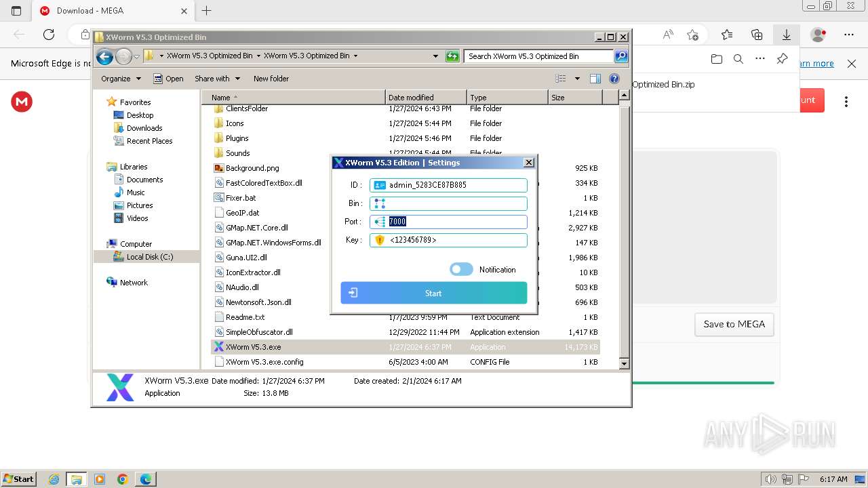Click the Edge tab actions menu icon

(16, 11)
